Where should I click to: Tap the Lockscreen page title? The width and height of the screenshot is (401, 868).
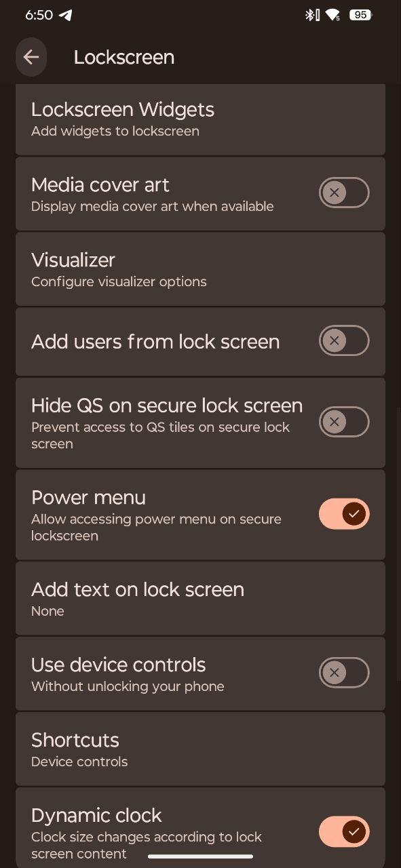pyautogui.click(x=124, y=58)
